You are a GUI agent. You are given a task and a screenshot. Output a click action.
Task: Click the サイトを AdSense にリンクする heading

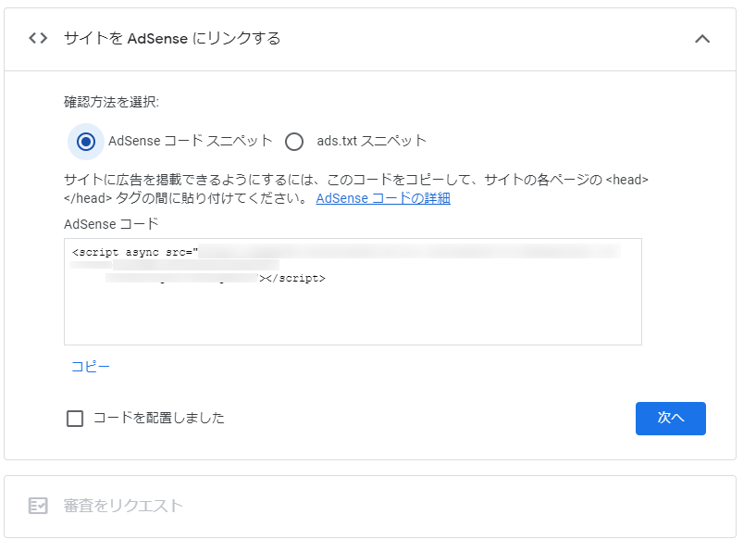172,38
